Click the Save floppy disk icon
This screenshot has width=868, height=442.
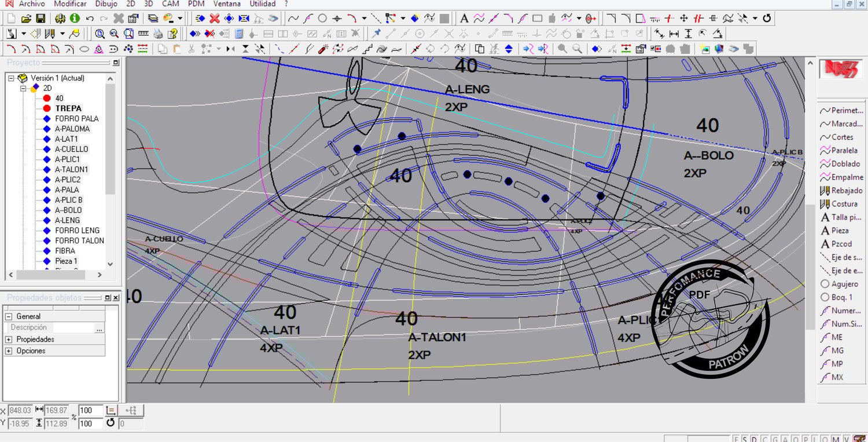click(x=41, y=19)
